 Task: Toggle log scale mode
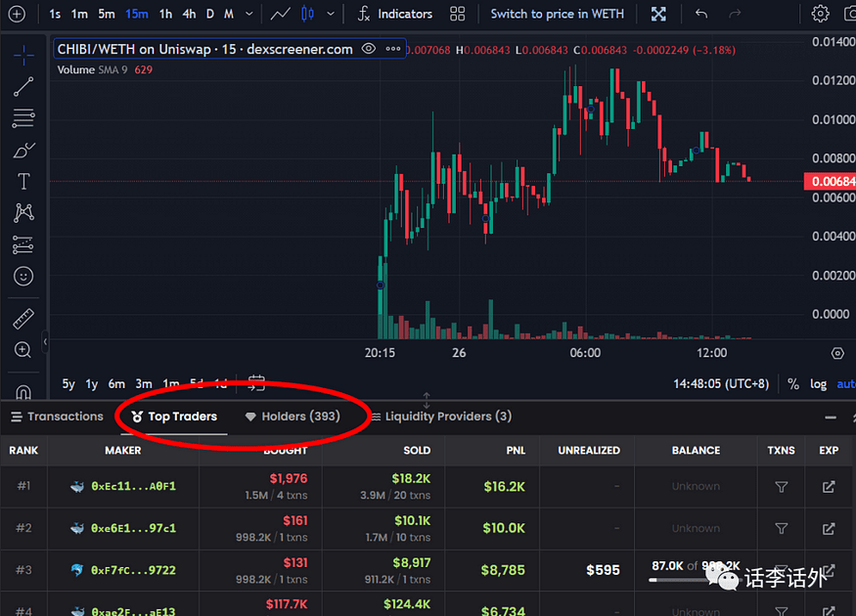(818, 384)
